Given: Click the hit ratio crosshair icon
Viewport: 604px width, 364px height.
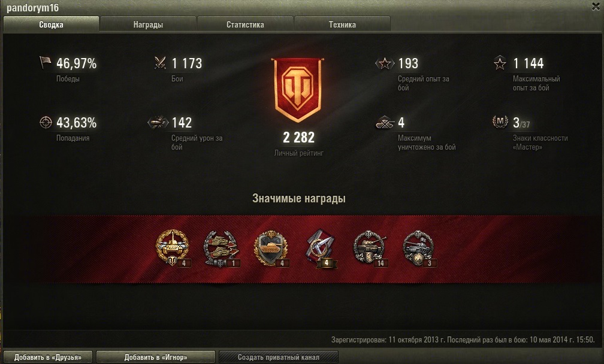Looking at the screenshot, I should [46, 122].
